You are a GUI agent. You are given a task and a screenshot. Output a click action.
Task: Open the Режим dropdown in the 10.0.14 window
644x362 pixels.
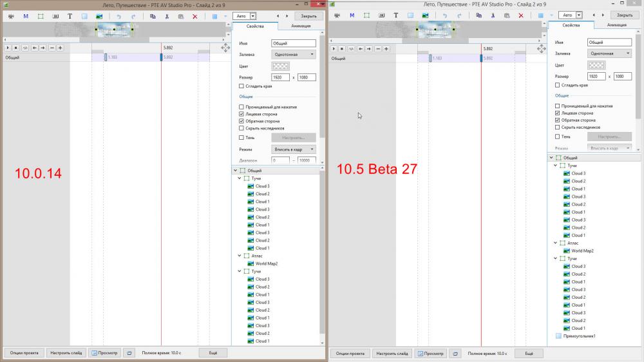tap(293, 149)
